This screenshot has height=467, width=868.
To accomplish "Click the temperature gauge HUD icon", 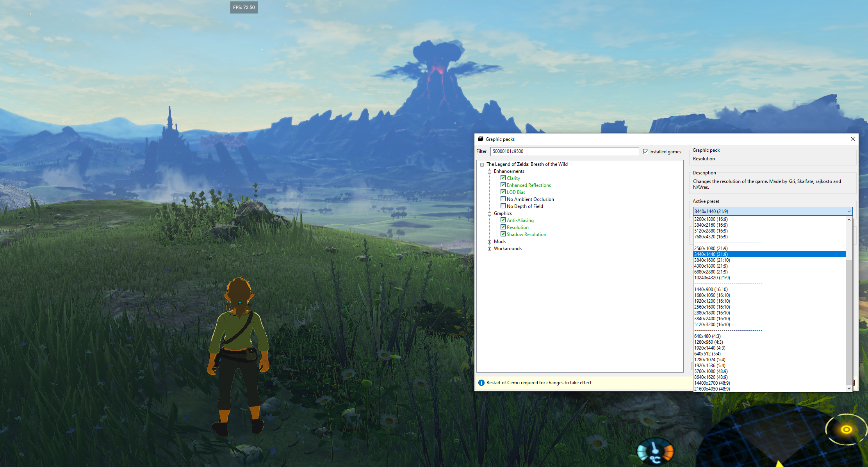I will point(655,451).
